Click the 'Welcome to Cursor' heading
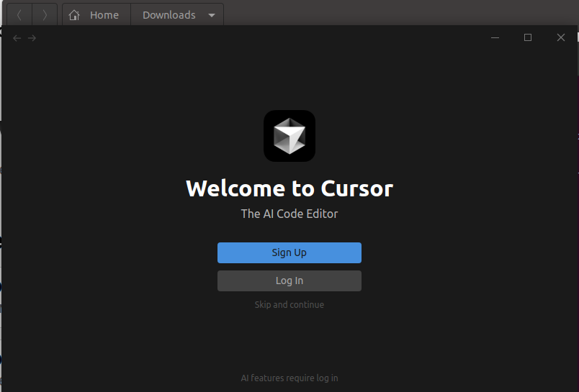The width and height of the screenshot is (579, 392). 289,188
